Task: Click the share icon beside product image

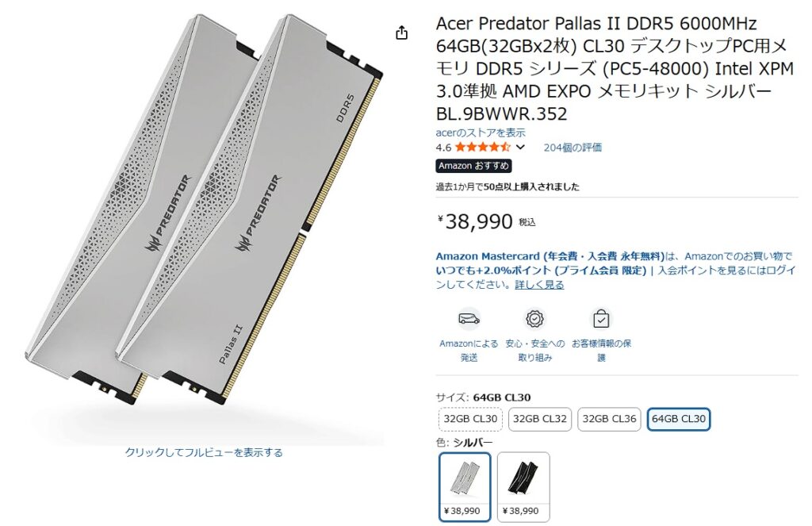Action: pyautogui.click(x=401, y=33)
